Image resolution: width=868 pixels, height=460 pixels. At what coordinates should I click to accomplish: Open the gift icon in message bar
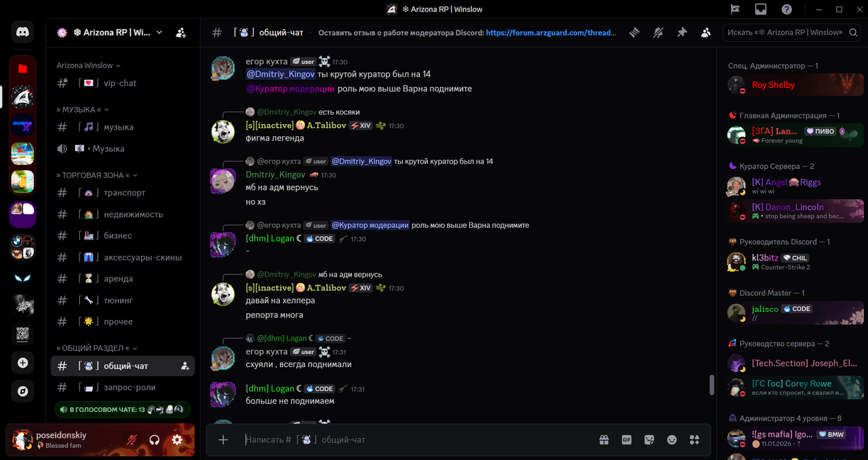coord(604,440)
